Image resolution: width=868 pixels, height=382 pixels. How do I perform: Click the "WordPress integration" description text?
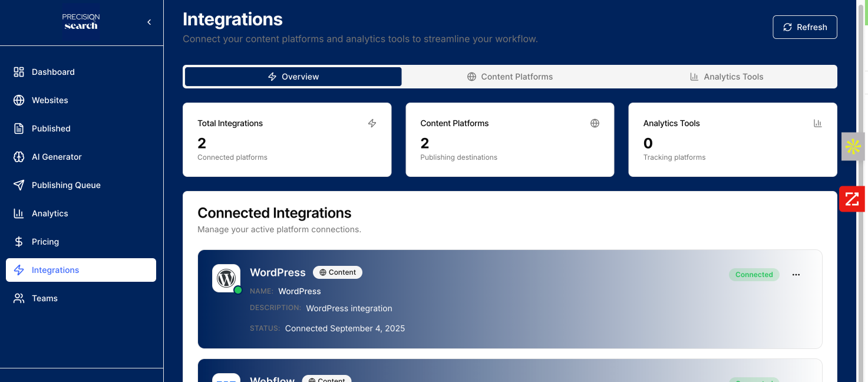(x=349, y=308)
